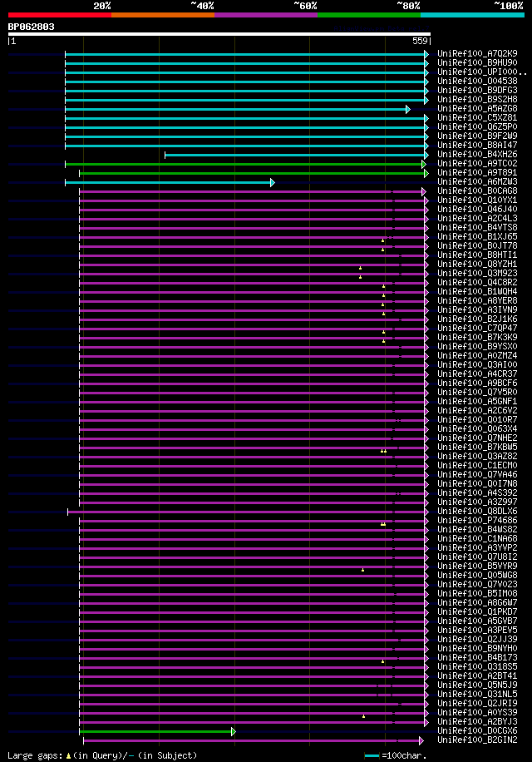Select hit label UniRef100_A0YS39
The image size is (532, 762).
point(477,712)
